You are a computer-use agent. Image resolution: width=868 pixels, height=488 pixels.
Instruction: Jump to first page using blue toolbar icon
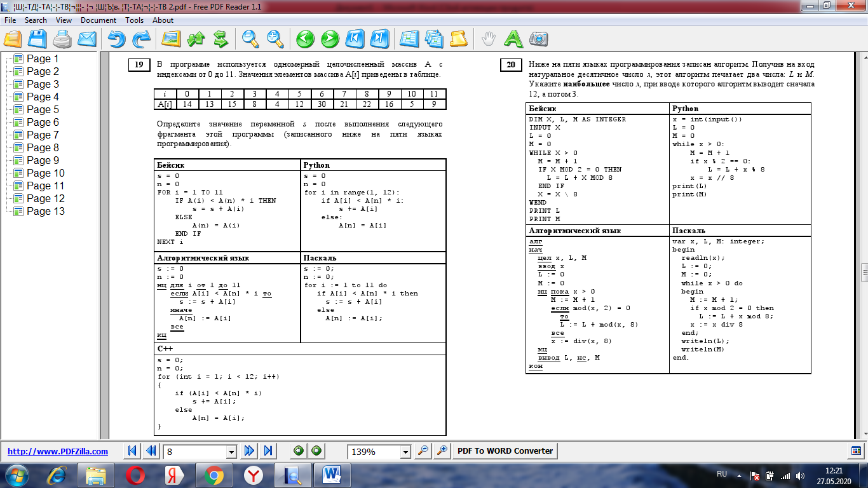point(354,39)
